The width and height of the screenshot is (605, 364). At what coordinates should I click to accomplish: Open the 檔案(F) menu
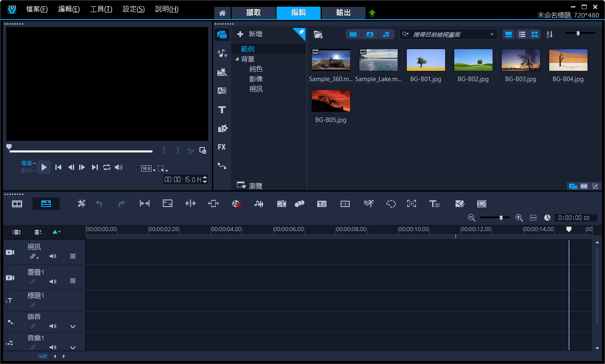37,9
